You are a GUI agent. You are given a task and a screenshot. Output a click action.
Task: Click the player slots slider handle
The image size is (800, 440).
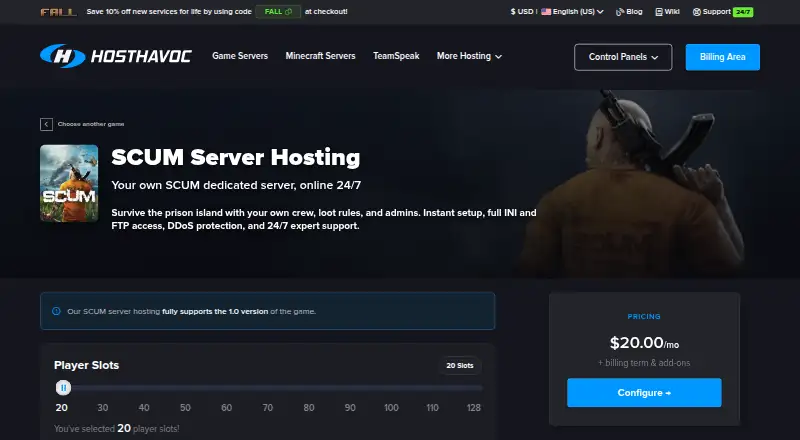pos(63,388)
